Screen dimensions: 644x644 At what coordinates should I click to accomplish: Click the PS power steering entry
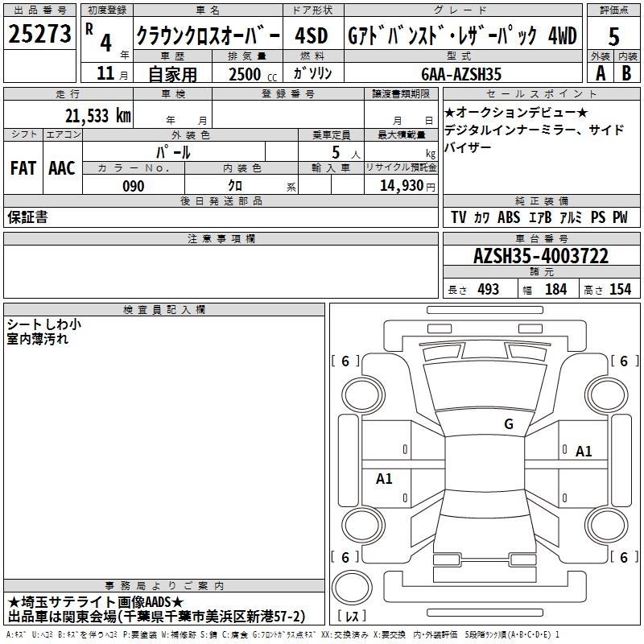pos(598,217)
